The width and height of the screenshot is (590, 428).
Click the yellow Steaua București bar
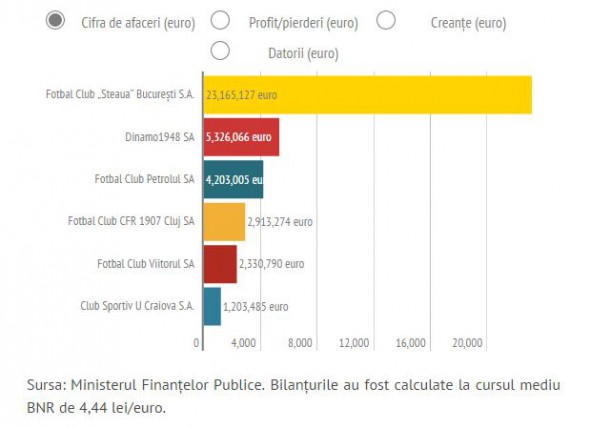[368, 95]
